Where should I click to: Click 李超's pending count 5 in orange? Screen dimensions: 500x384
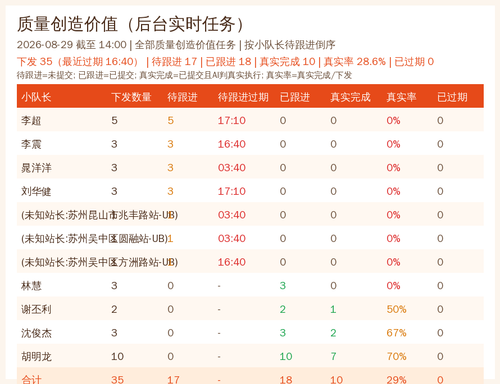click(170, 120)
